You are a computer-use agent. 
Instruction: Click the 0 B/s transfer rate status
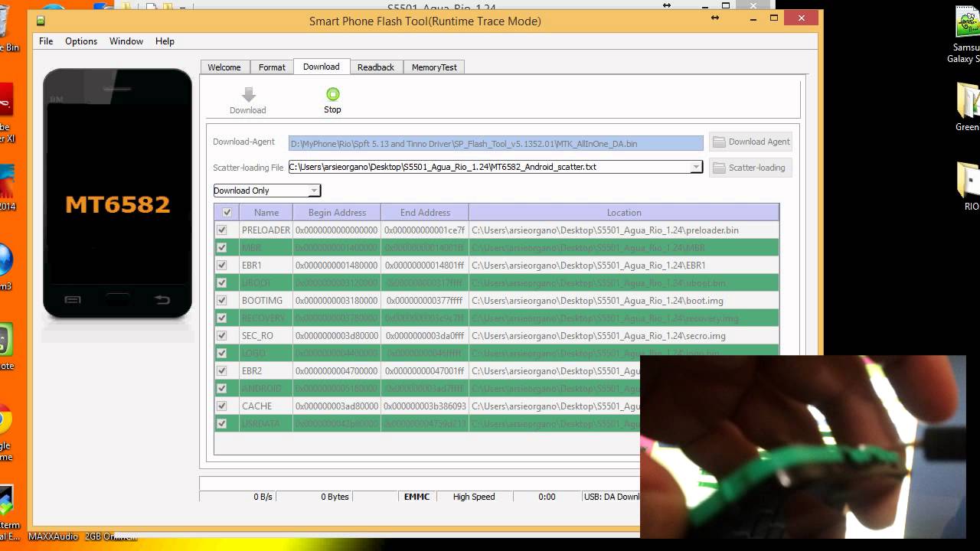coord(263,497)
